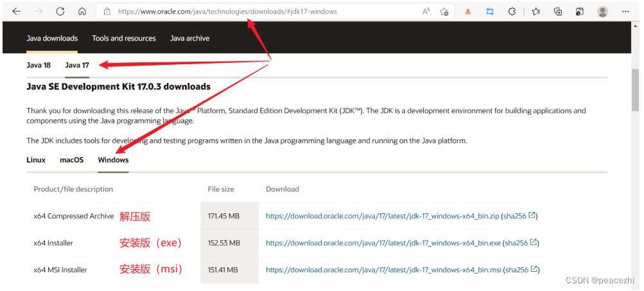Click the address bar URL field
The image size is (644, 291).
257,12
